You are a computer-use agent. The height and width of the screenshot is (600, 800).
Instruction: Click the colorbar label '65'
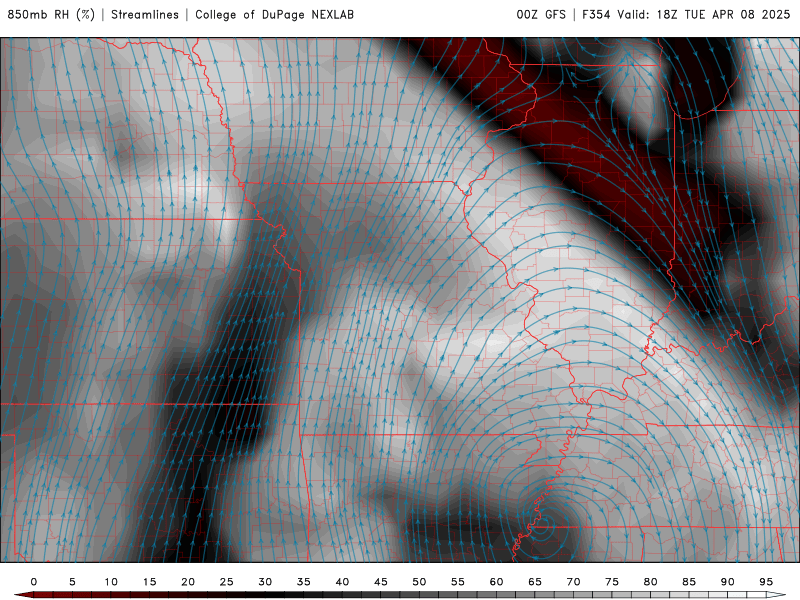tap(535, 582)
